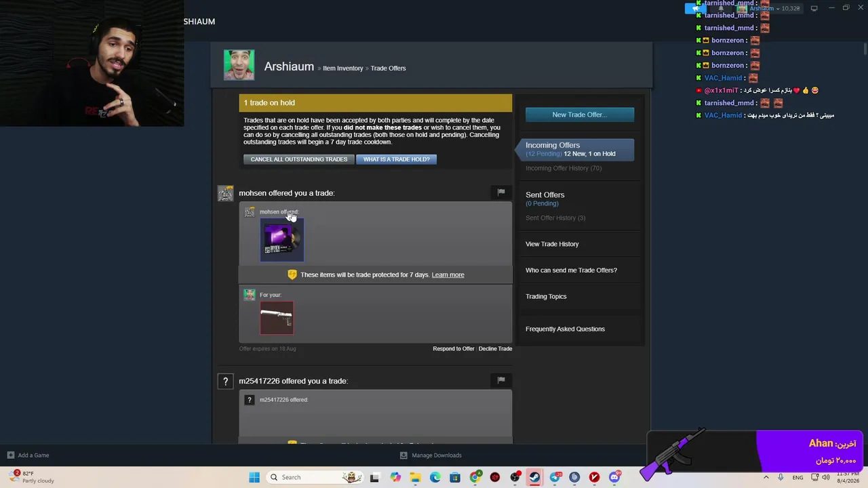The width and height of the screenshot is (868, 488).
Task: Open Task View on the taskbar
Action: tap(374, 477)
